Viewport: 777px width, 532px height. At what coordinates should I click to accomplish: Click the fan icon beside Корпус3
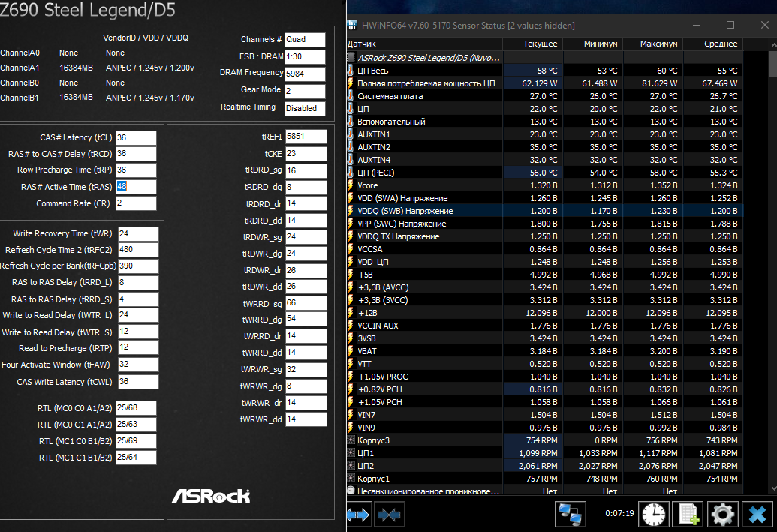coord(351,440)
